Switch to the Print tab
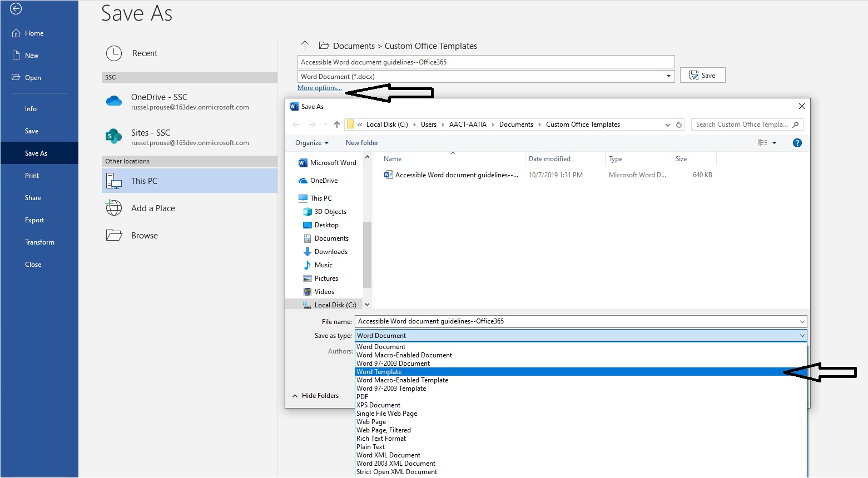Image resolution: width=868 pixels, height=478 pixels. click(32, 175)
